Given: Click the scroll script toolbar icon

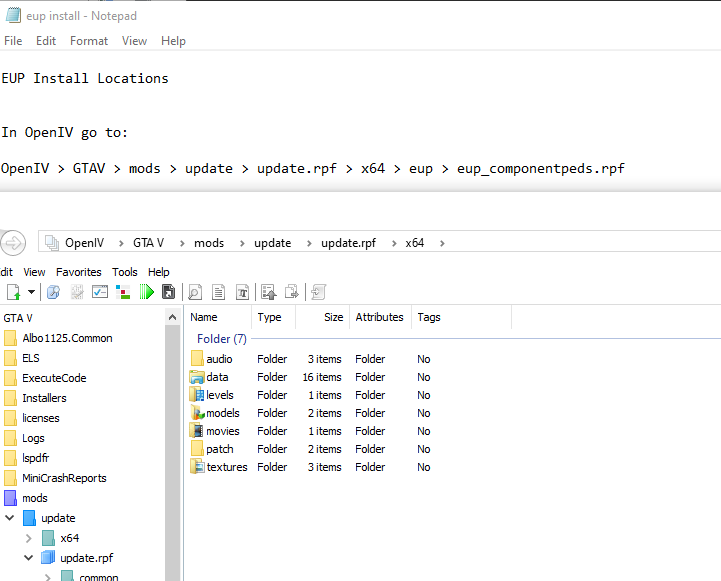Looking at the screenshot, I should click(318, 292).
